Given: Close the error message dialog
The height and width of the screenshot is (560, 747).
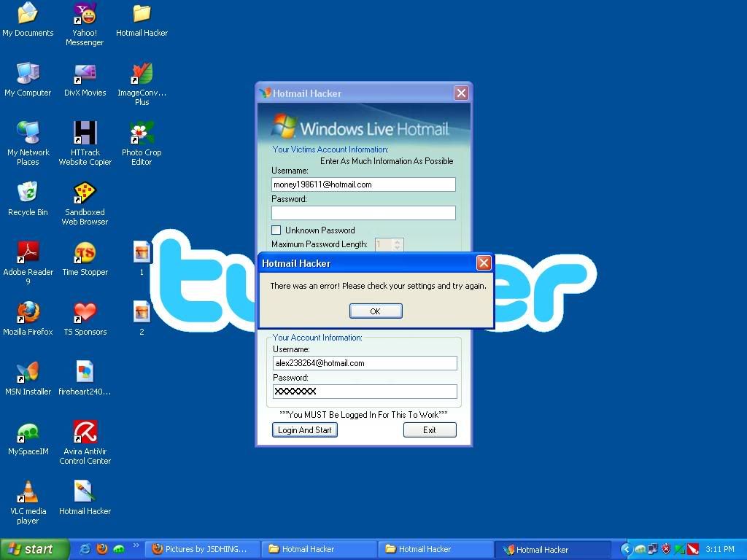Looking at the screenshot, I should [x=484, y=262].
